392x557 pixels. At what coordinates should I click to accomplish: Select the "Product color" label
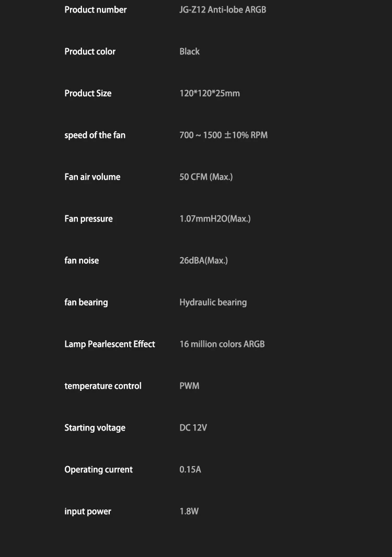click(x=90, y=52)
